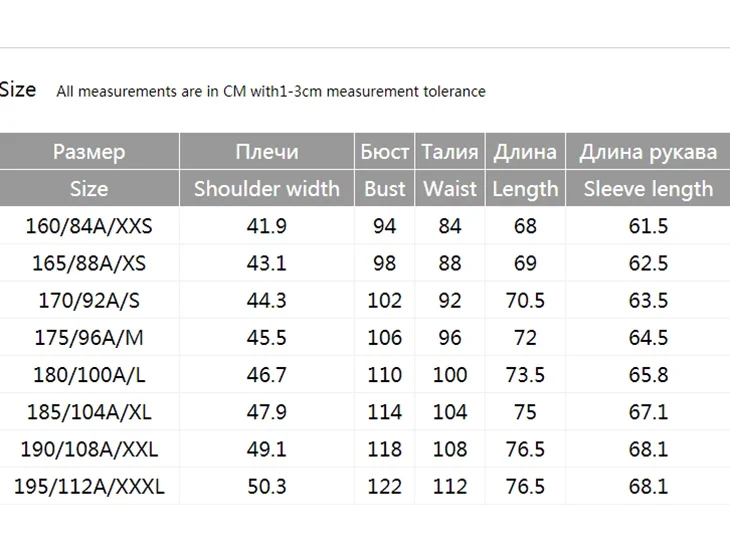Select the 175/96A/M size cell

pyautogui.click(x=89, y=338)
